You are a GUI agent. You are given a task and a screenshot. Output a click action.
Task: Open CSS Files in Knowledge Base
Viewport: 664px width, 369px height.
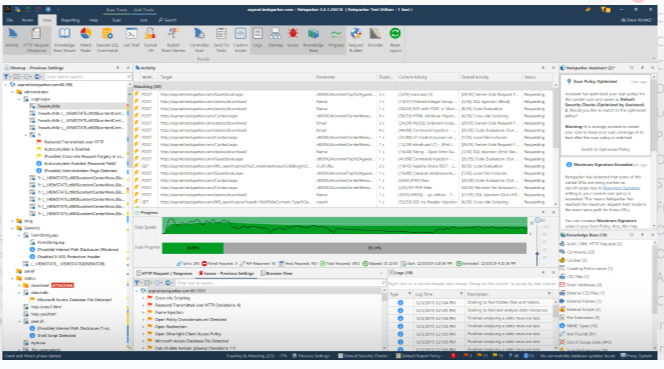pos(574,277)
